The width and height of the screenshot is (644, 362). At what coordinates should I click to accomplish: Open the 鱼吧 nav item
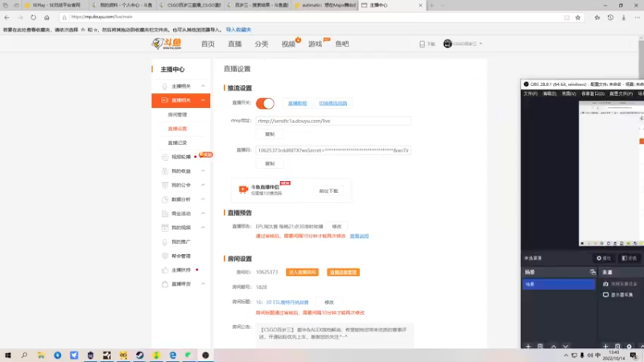341,44
